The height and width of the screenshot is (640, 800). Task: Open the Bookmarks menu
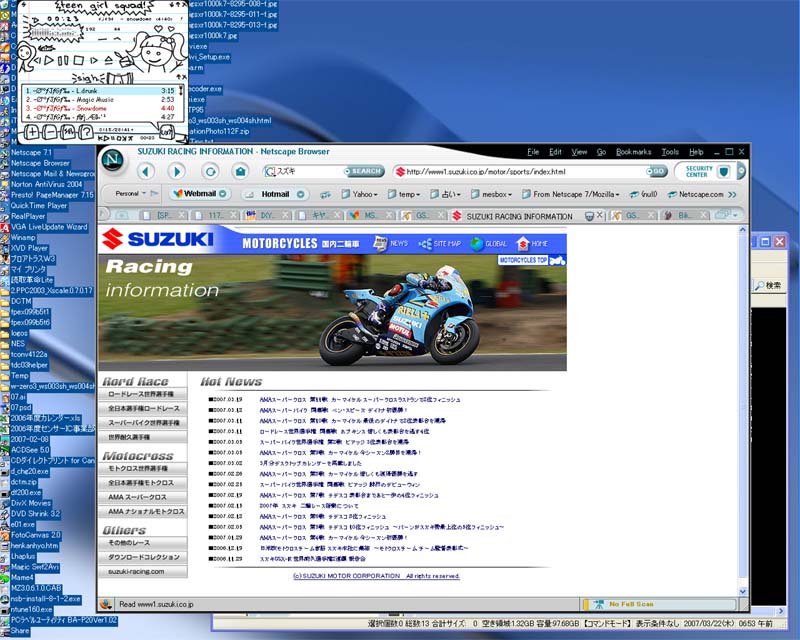(x=634, y=152)
